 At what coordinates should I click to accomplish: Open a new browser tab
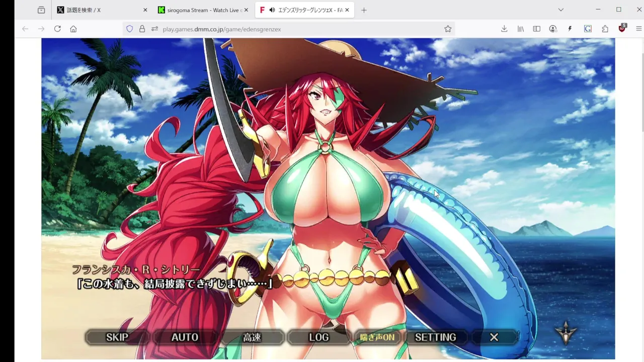click(364, 10)
